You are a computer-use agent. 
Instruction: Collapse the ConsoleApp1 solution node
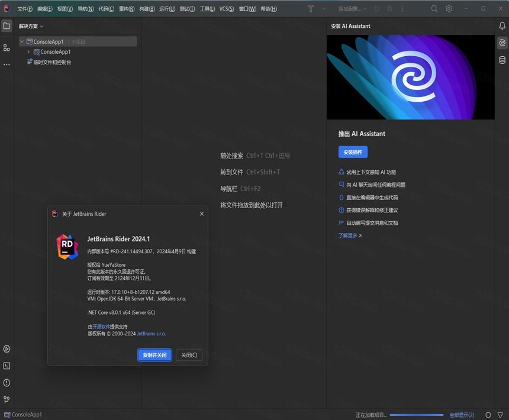(x=22, y=41)
